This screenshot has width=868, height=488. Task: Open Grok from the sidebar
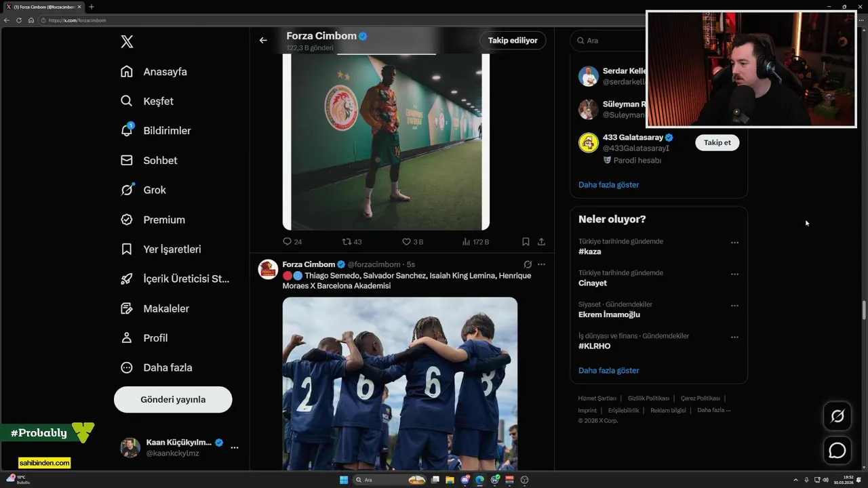click(143, 190)
